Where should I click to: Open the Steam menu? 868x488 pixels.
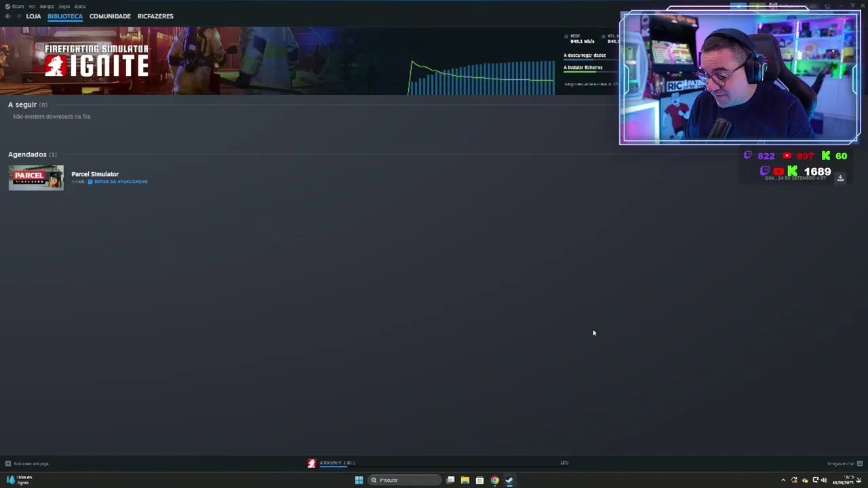[14, 6]
